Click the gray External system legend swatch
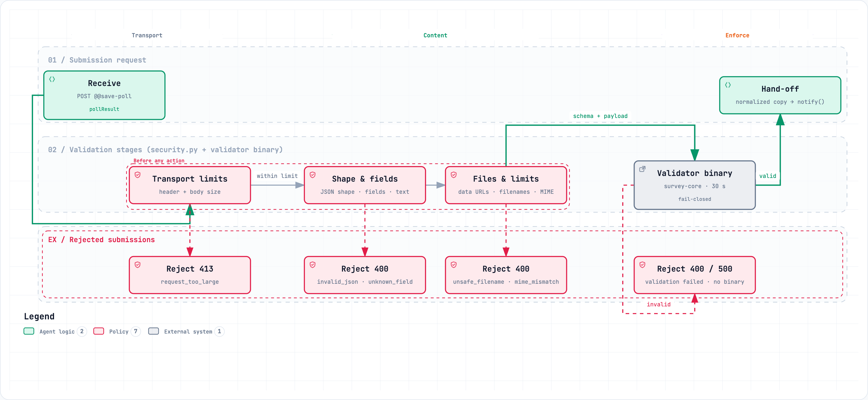Image resolution: width=868 pixels, height=400 pixels. (x=154, y=331)
